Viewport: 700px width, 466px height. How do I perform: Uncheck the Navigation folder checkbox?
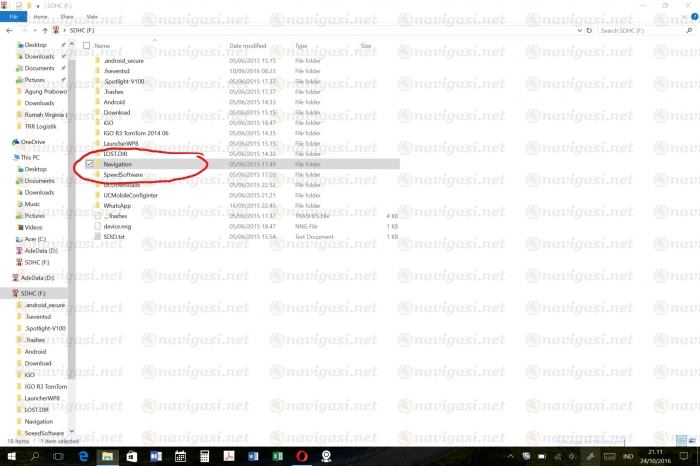point(90,164)
